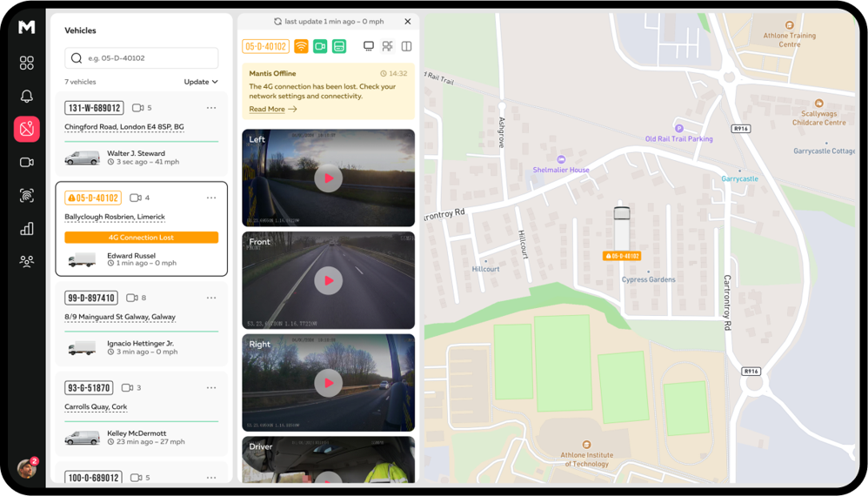The image size is (868, 496).
Task: Open the dashboard grid icon
Action: pos(27,63)
